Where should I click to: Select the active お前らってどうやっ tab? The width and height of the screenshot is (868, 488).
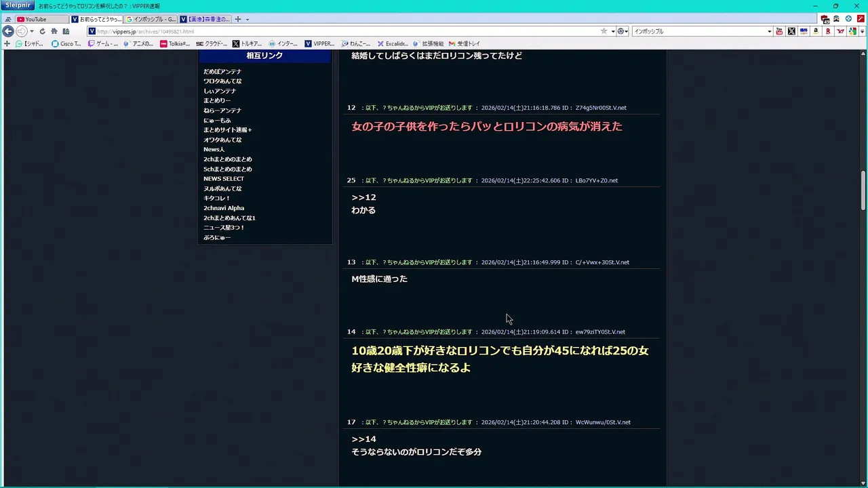[96, 19]
